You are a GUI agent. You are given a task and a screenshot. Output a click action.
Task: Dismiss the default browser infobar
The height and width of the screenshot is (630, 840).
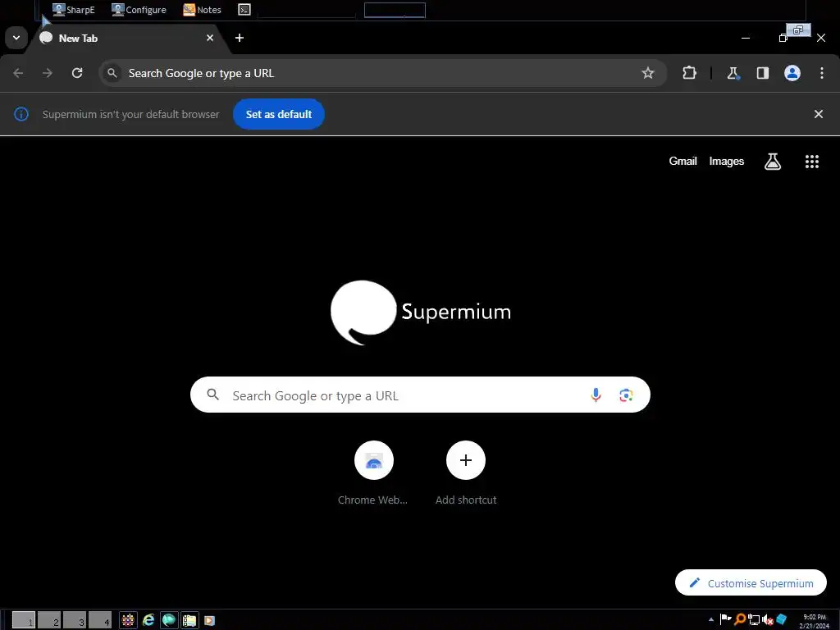[818, 114]
